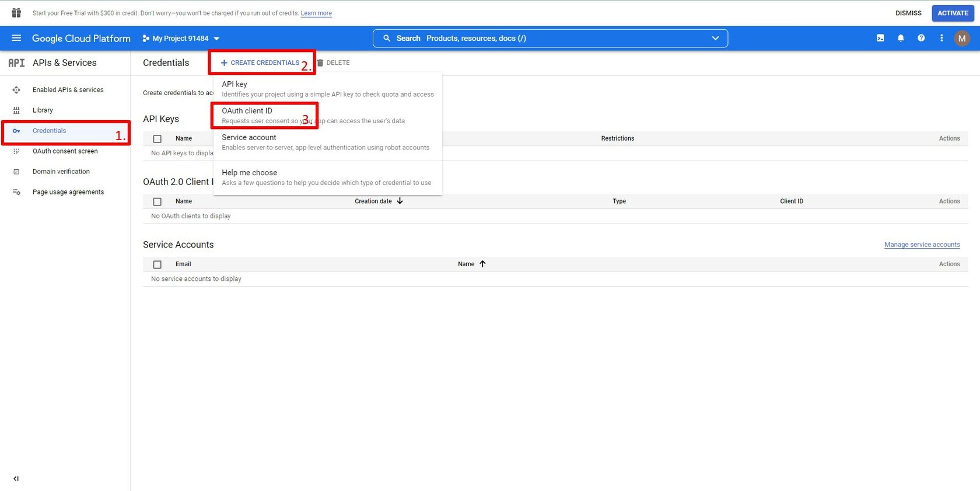Image resolution: width=980 pixels, height=491 pixels.
Task: Expand the search bar dropdown chevron
Action: point(715,38)
